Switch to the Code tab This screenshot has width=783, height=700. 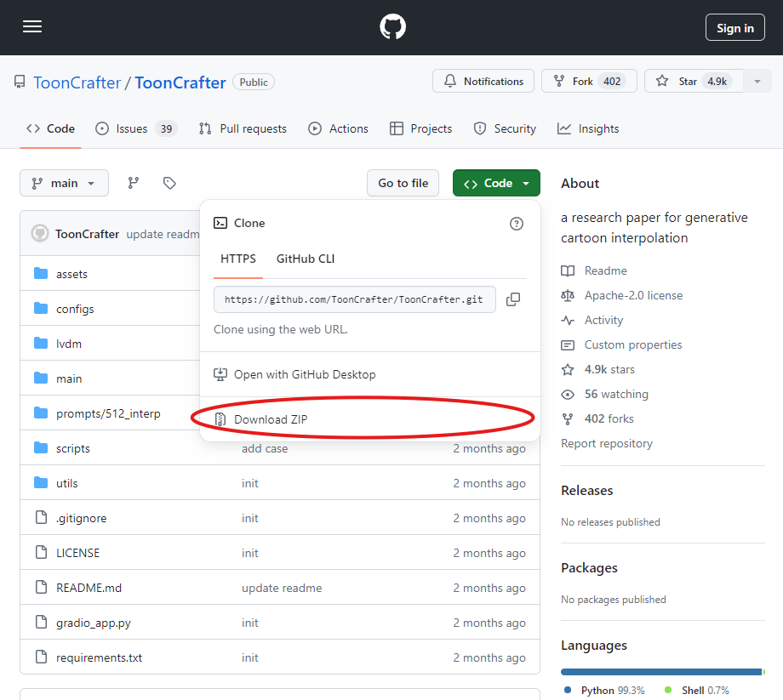tap(50, 128)
